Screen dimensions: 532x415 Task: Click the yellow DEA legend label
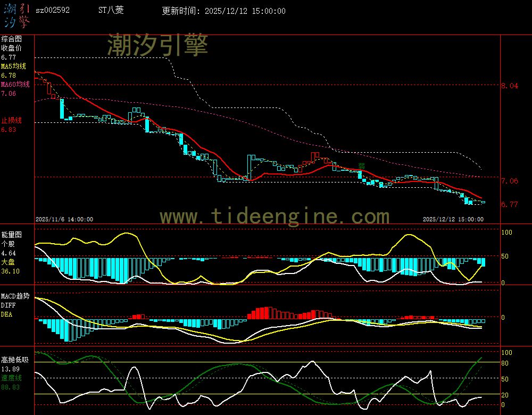[x=6, y=314]
